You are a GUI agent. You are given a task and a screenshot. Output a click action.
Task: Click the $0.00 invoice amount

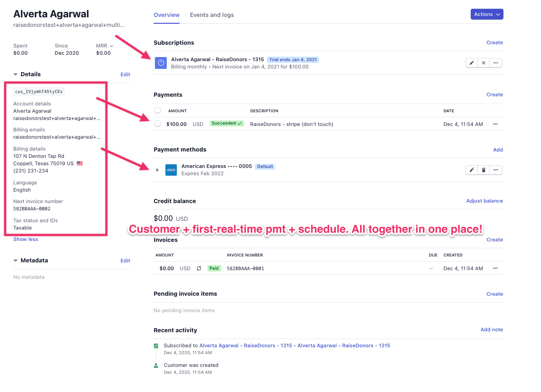tap(167, 268)
